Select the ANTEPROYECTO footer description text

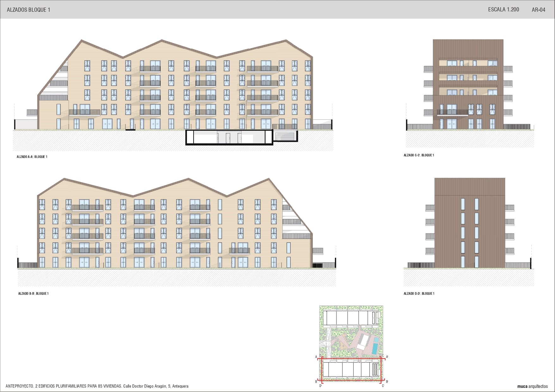[x=97, y=386]
